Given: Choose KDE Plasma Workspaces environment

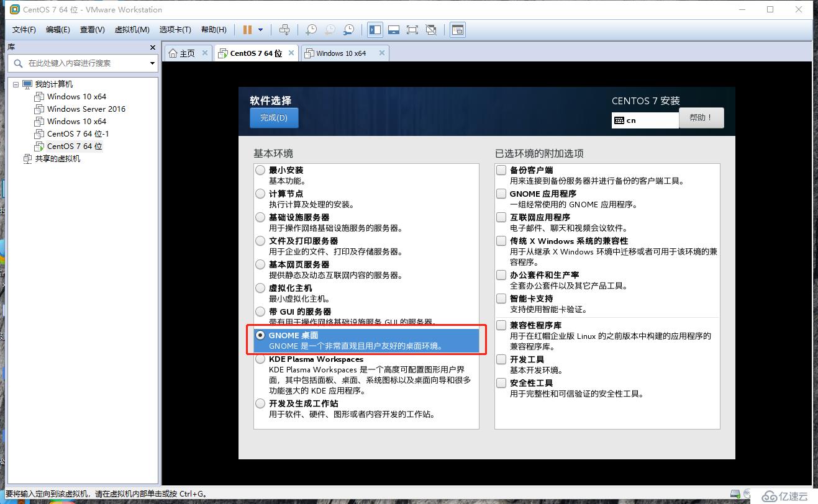Looking at the screenshot, I should click(x=260, y=359).
